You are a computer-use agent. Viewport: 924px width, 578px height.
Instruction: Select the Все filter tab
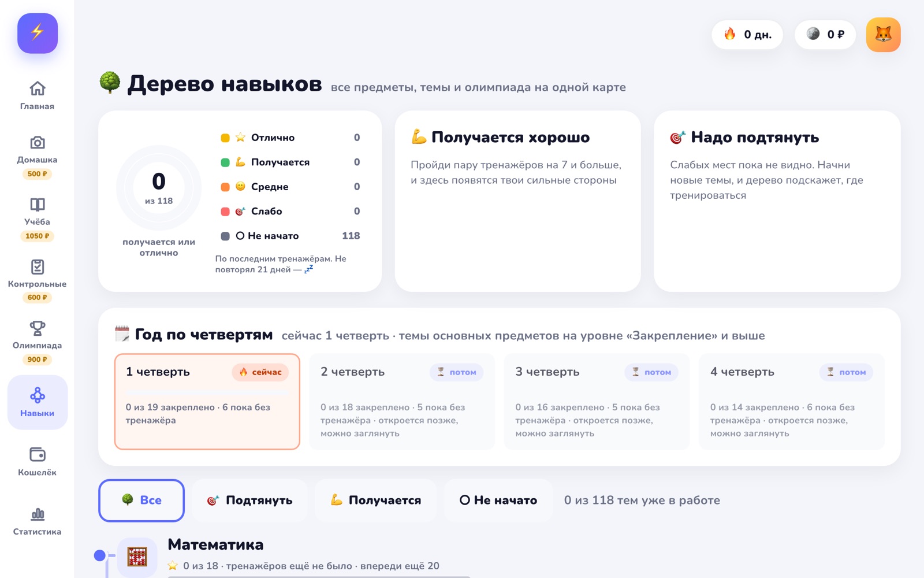pos(141,501)
